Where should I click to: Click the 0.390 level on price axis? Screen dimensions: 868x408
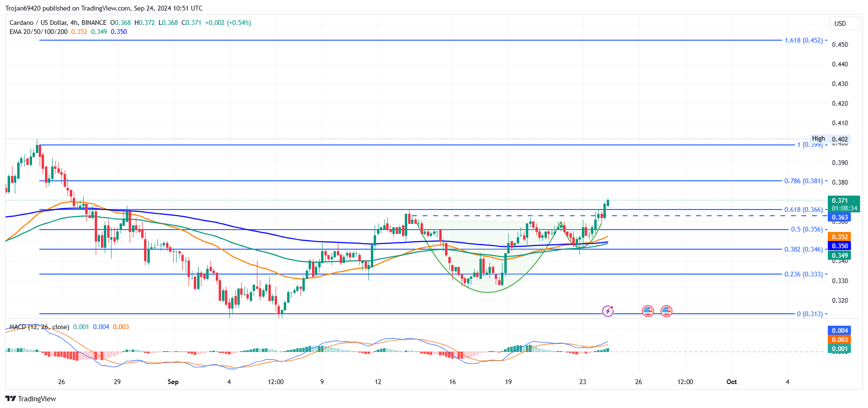pyautogui.click(x=840, y=163)
